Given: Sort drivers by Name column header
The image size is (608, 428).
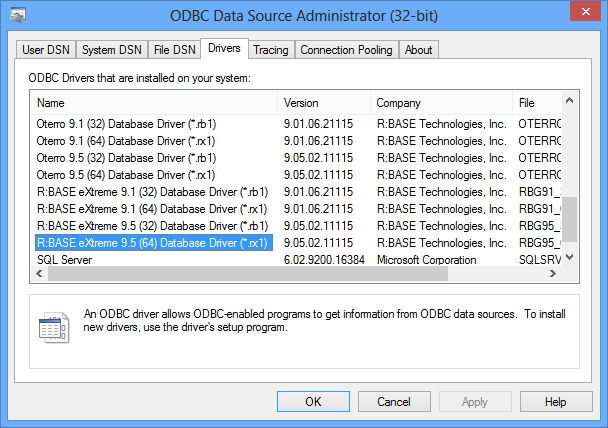Looking at the screenshot, I should point(154,103).
